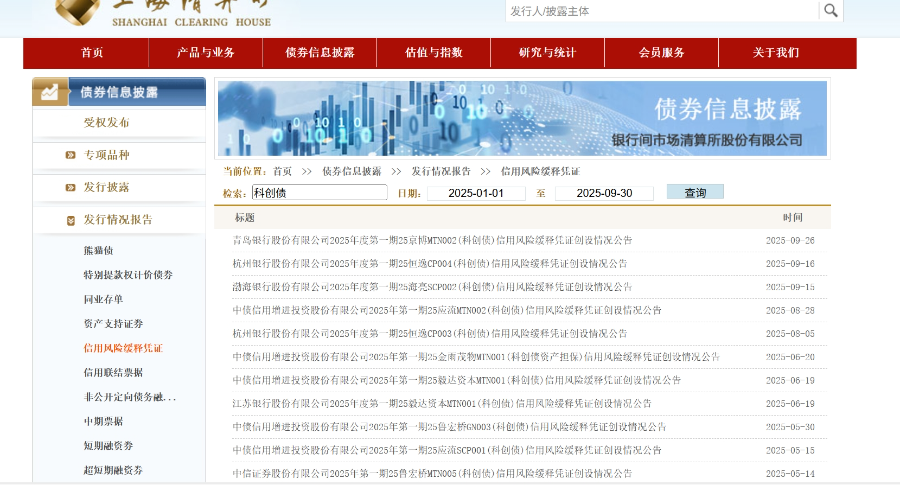Open the 青岛银行 25京博MTN002 announcement
Viewport: 900px width, 485px height.
coord(432,240)
